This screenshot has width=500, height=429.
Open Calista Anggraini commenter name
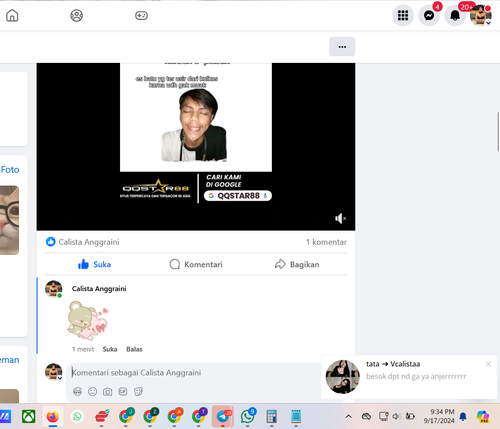[x=99, y=289]
